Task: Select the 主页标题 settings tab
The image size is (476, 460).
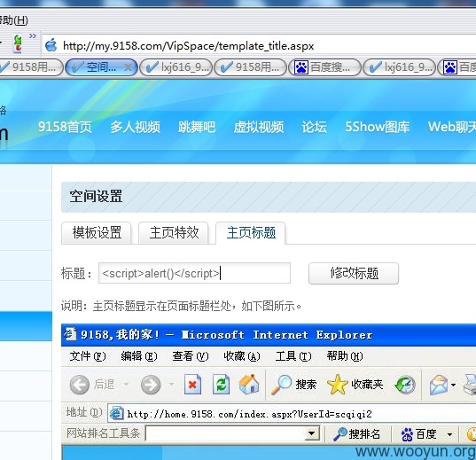Action: [251, 233]
